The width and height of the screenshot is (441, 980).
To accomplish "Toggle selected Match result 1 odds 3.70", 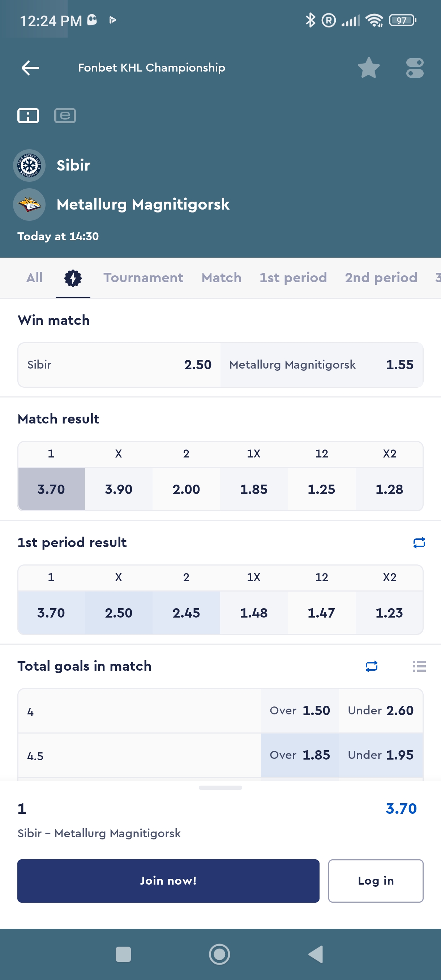I will (51, 489).
